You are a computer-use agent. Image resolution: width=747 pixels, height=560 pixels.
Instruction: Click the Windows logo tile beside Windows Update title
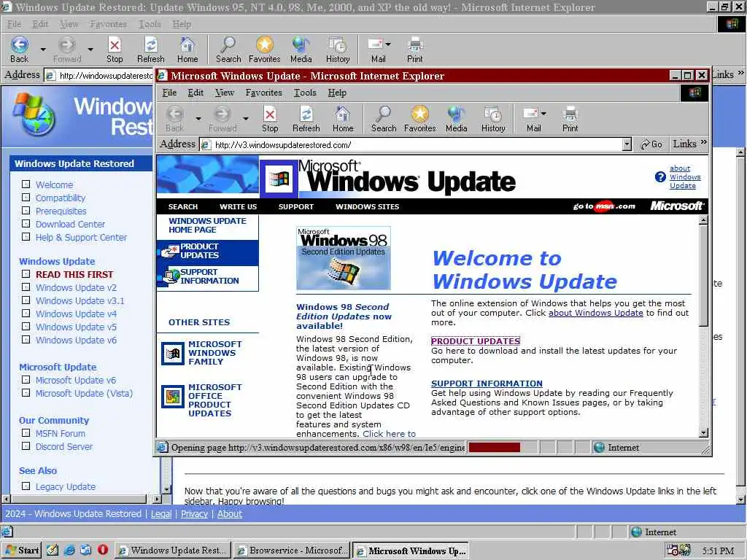coord(279,179)
